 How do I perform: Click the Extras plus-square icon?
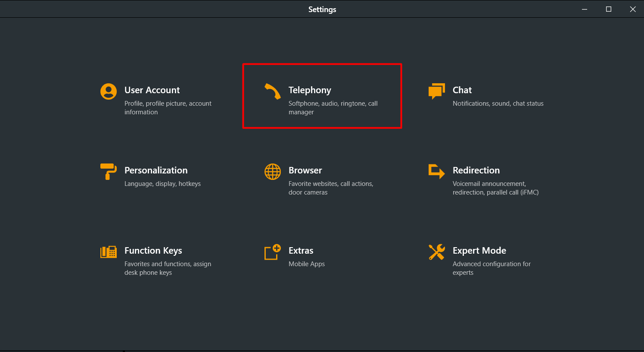[x=273, y=252]
